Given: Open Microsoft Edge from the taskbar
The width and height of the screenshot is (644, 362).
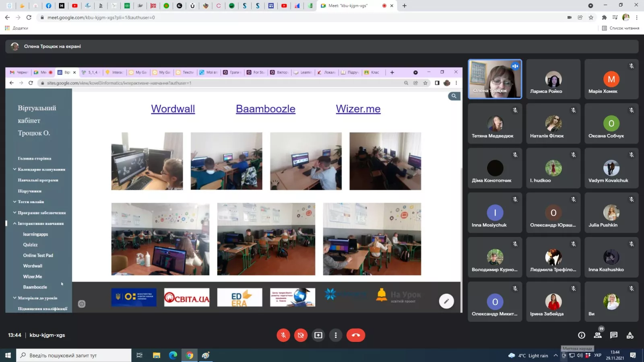Looking at the screenshot, I should [x=173, y=355].
